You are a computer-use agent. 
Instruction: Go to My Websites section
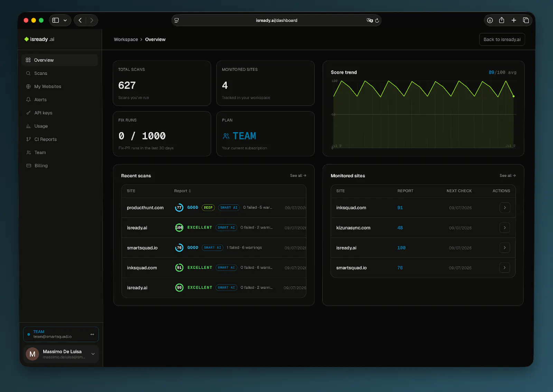coord(48,86)
